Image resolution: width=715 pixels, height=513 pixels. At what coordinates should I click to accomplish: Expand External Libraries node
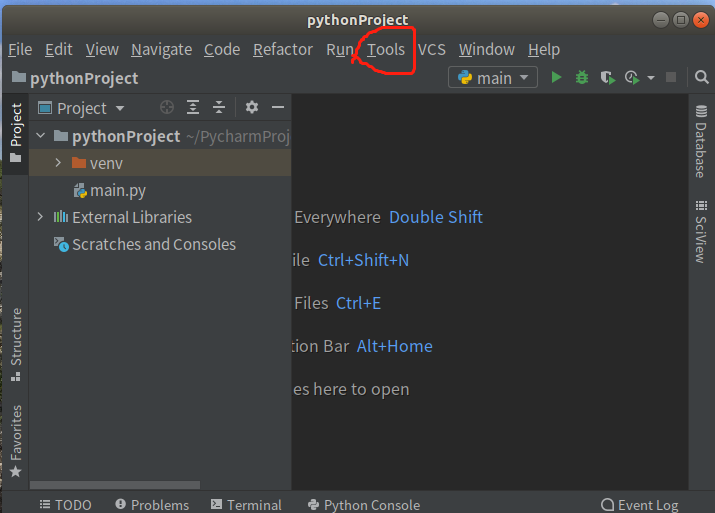(x=40, y=217)
